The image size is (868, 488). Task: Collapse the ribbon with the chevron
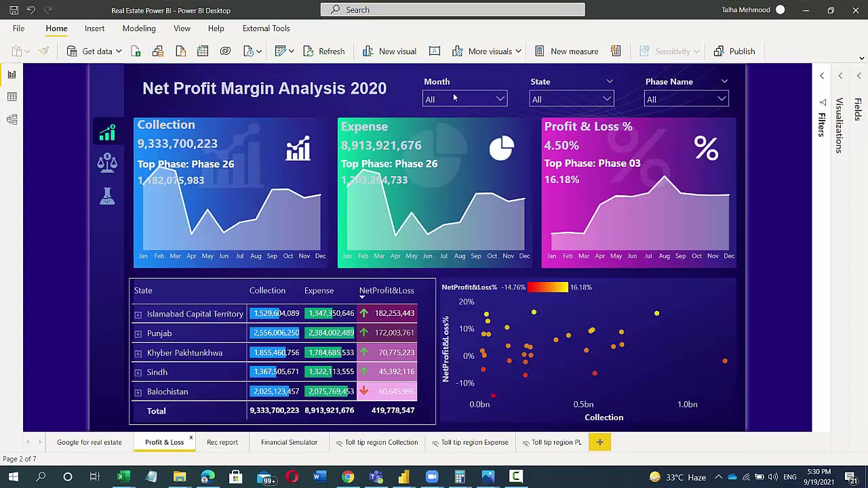click(x=862, y=58)
